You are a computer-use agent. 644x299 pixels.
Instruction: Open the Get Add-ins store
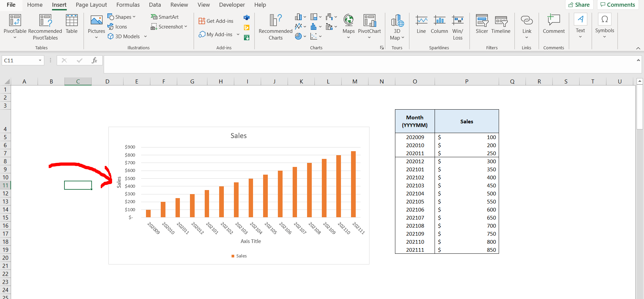pos(216,21)
